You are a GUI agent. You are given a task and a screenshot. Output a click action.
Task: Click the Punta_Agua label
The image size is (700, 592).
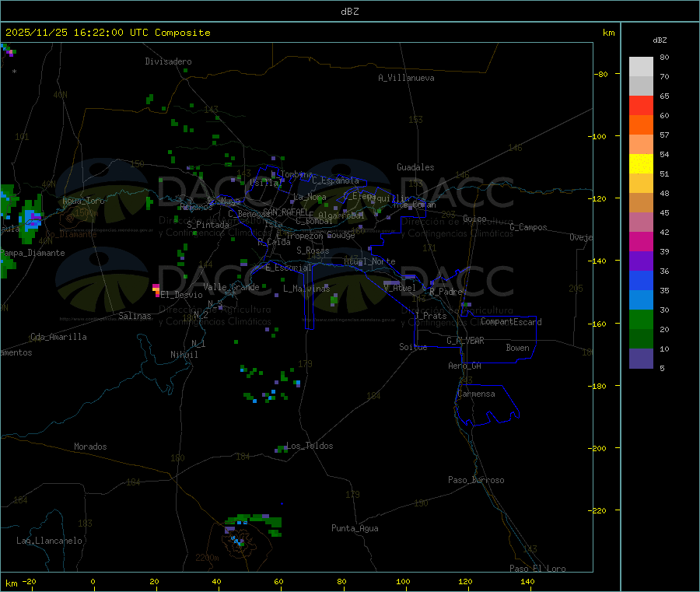click(355, 528)
